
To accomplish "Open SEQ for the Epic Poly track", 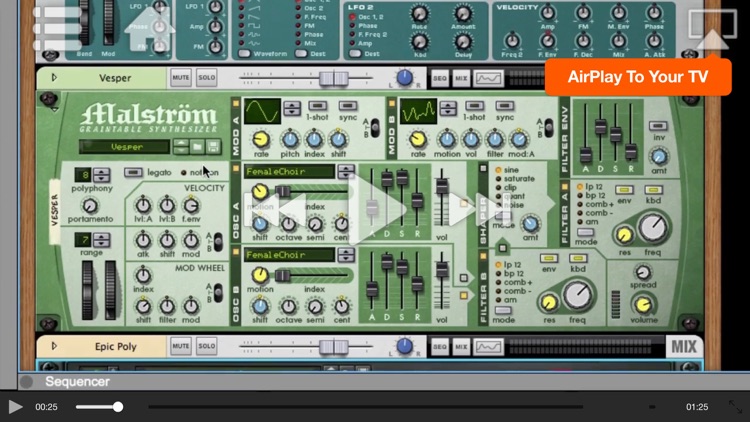I will pos(440,347).
